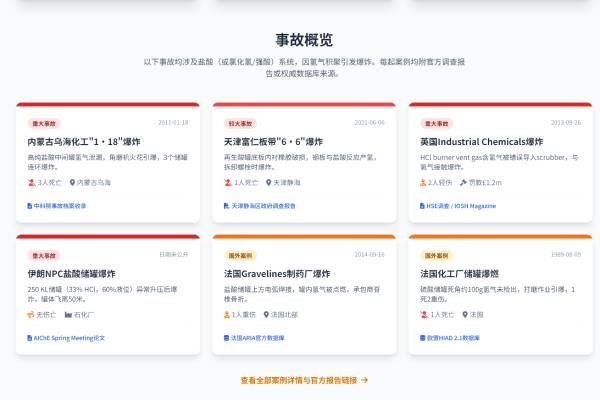Click the fine gavel icon in Industrial Chemicals card
This screenshot has height=400, width=600.
[x=463, y=183]
